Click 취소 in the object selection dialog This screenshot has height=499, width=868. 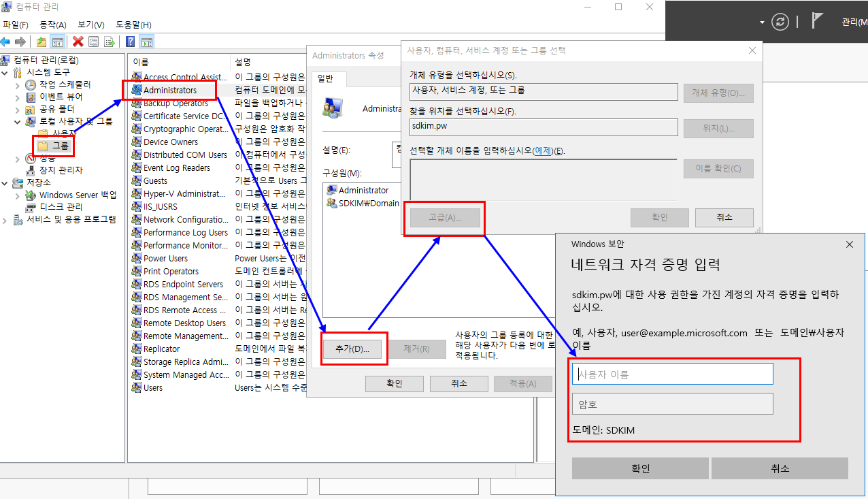pos(724,217)
